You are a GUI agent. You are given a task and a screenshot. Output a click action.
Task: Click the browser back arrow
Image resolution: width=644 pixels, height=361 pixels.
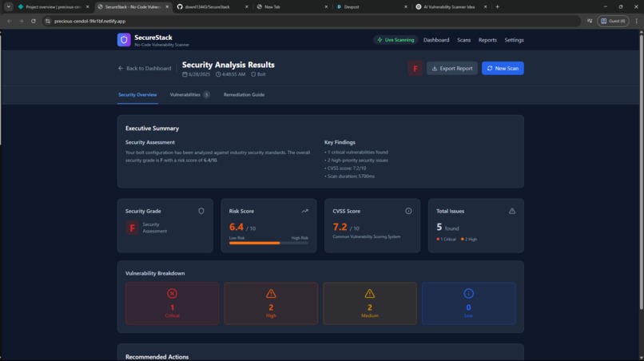click(10, 21)
